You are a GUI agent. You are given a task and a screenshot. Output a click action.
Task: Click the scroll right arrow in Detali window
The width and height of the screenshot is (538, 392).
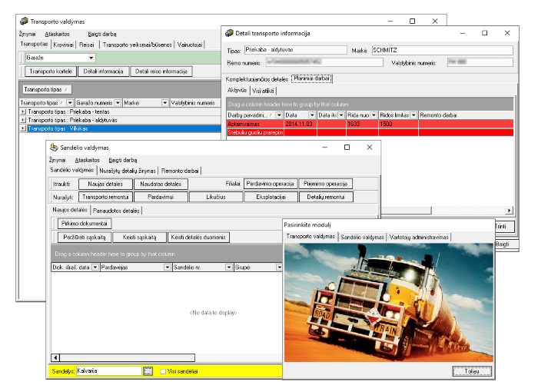point(509,210)
